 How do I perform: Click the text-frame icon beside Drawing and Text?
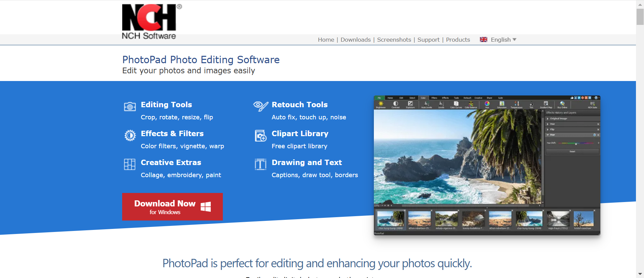point(260,164)
